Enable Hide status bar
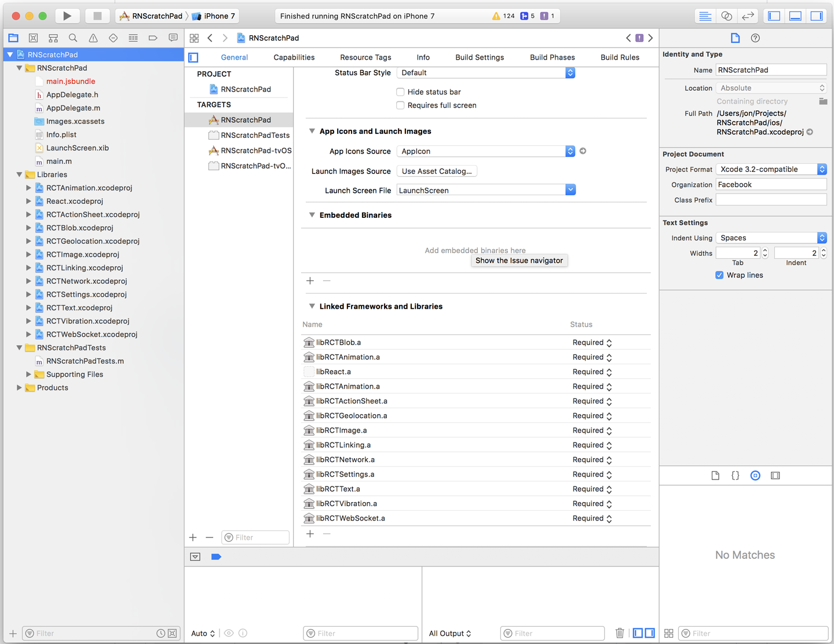Screen dimensions: 834x644 pos(400,92)
